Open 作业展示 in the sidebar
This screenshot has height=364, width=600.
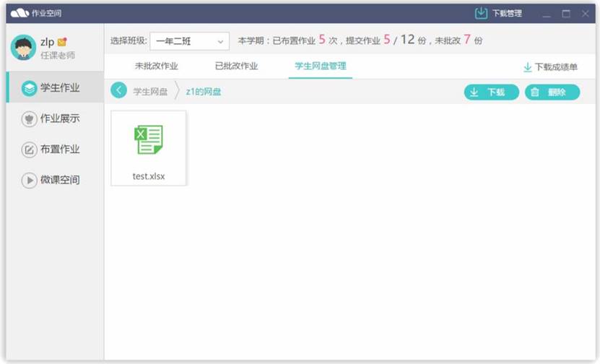tap(55, 118)
